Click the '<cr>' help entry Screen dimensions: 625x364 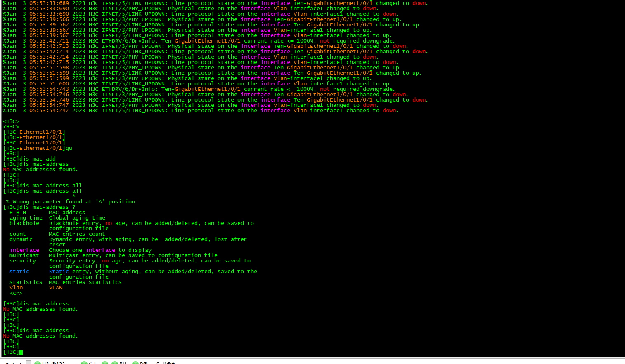tap(16, 293)
